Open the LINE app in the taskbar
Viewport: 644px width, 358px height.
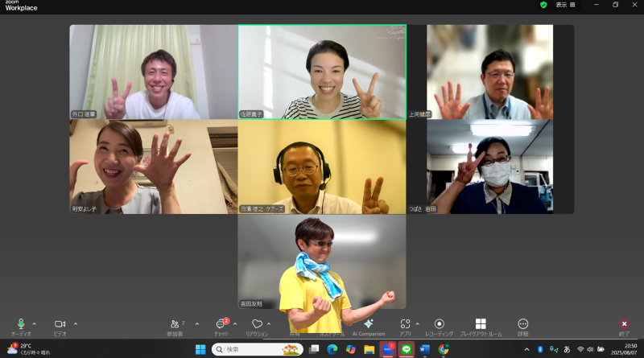coord(407,349)
